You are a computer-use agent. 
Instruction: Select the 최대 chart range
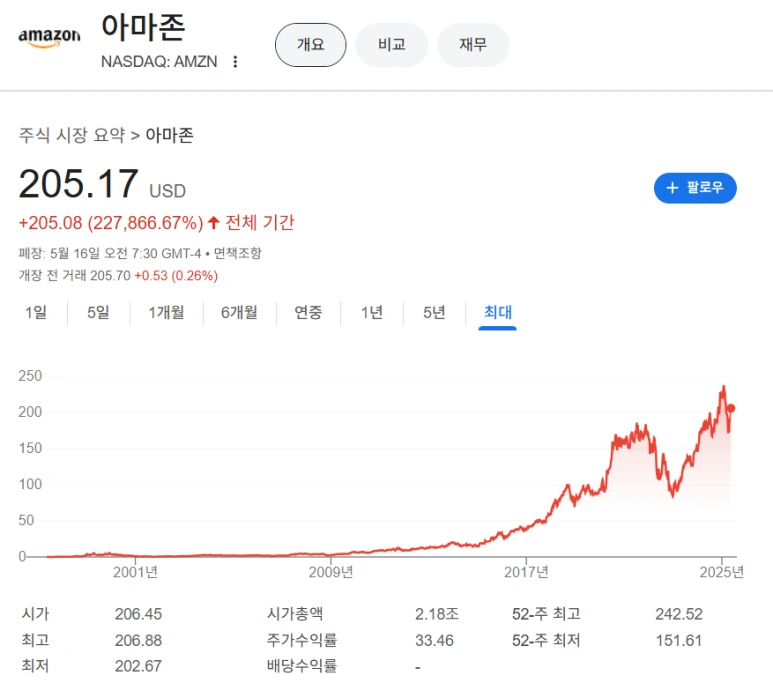[x=497, y=313]
